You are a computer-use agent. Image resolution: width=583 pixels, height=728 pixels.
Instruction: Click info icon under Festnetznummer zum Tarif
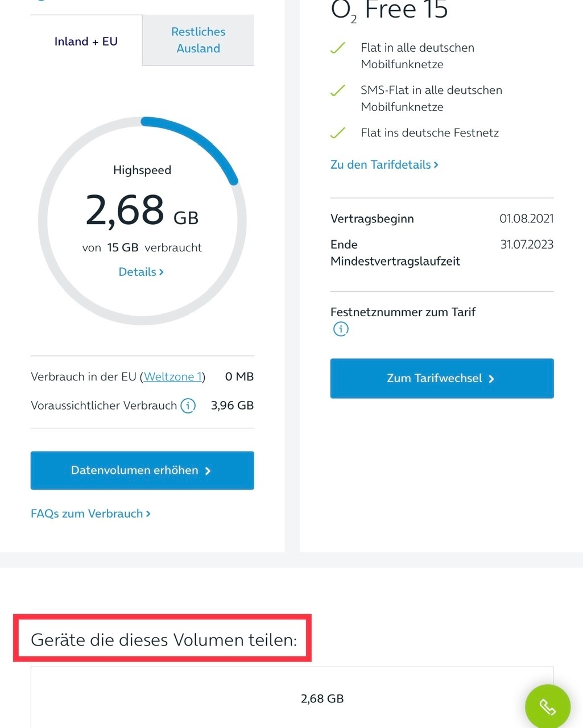tap(341, 329)
